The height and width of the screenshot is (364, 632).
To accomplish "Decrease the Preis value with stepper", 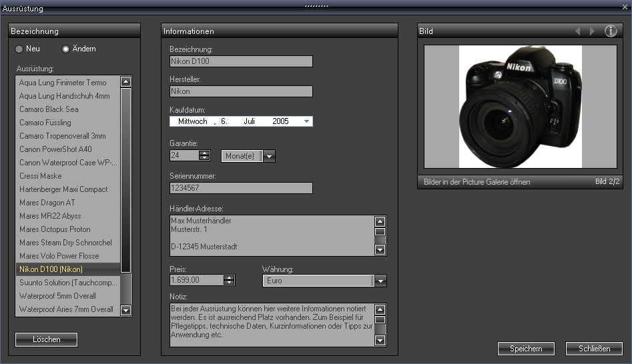I will (230, 283).
